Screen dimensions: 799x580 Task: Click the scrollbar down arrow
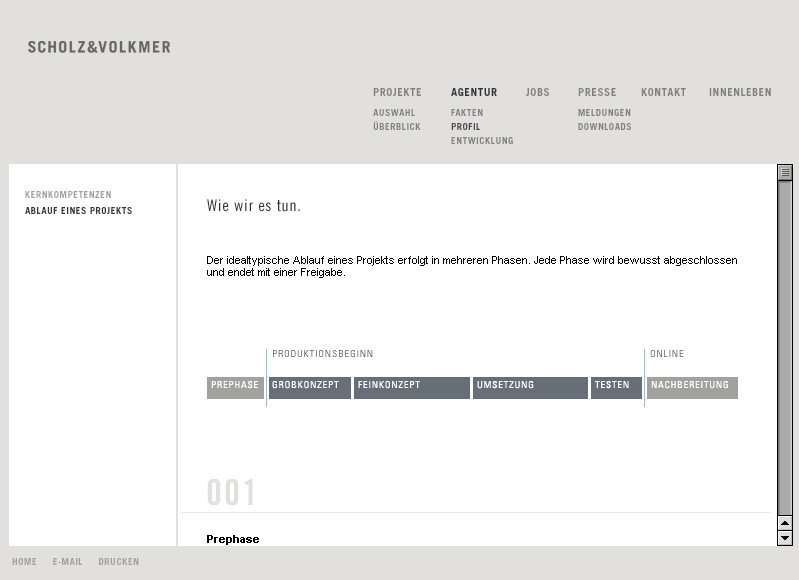click(x=785, y=538)
